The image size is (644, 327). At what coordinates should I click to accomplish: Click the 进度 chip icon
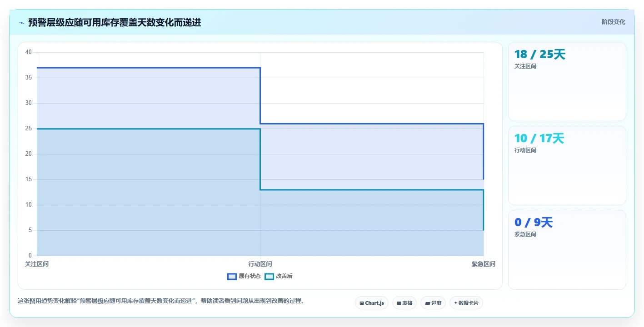point(427,303)
